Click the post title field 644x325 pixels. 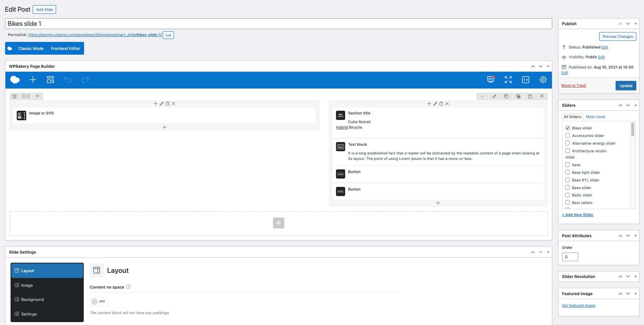click(278, 24)
